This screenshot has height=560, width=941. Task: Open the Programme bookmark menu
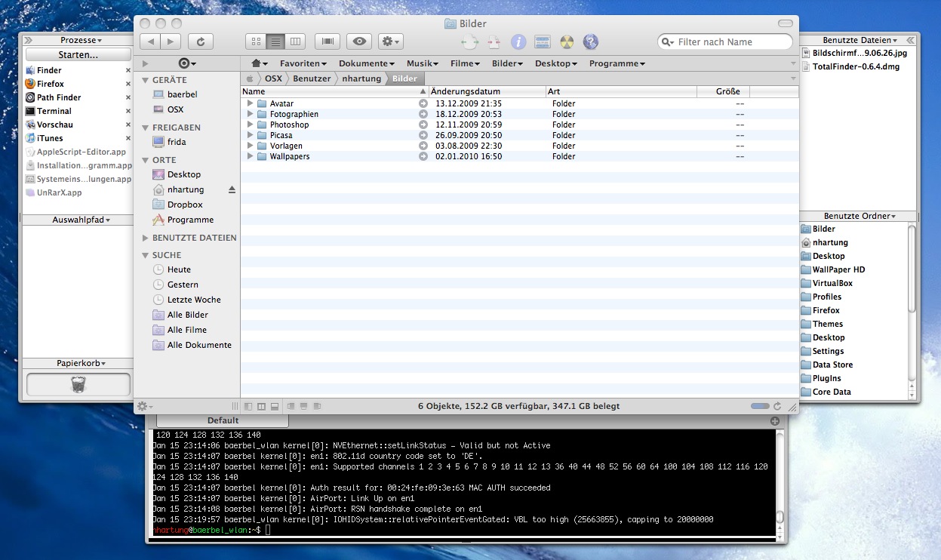click(617, 63)
